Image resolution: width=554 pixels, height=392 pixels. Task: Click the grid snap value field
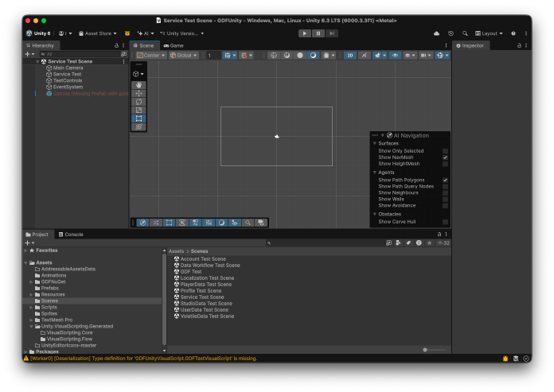click(x=213, y=56)
